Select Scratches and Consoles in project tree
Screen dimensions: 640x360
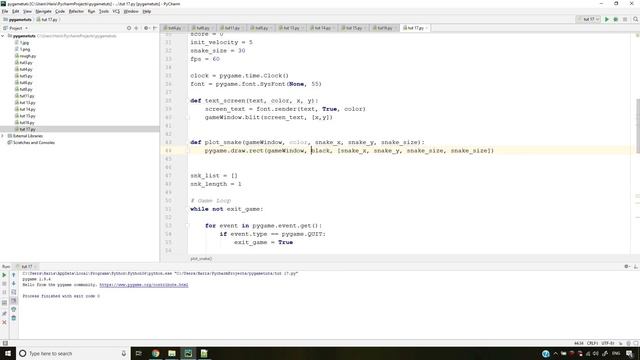(x=31, y=142)
